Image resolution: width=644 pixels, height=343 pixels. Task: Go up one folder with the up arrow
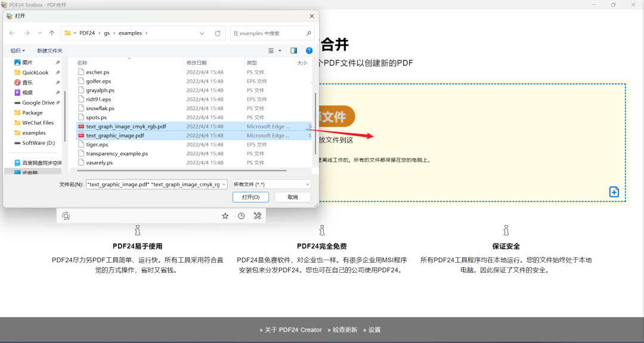[x=52, y=33]
